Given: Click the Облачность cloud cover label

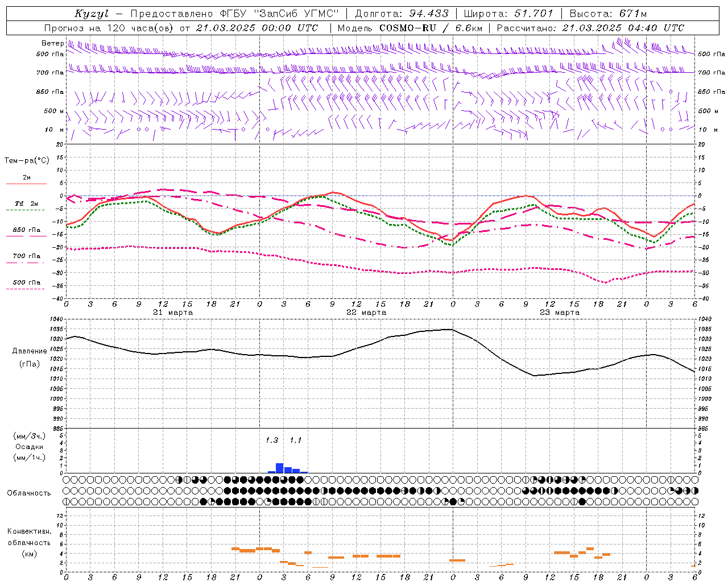Looking at the screenshot, I should tap(29, 493).
